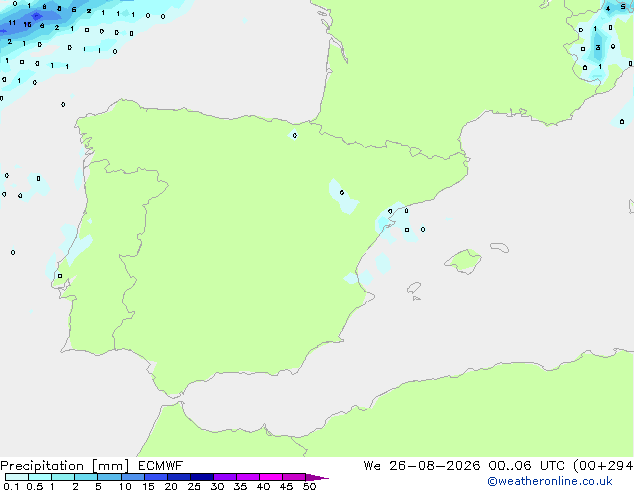634x490 pixels.
Task: Click the Ibiza island outline
Action: (x=414, y=288)
